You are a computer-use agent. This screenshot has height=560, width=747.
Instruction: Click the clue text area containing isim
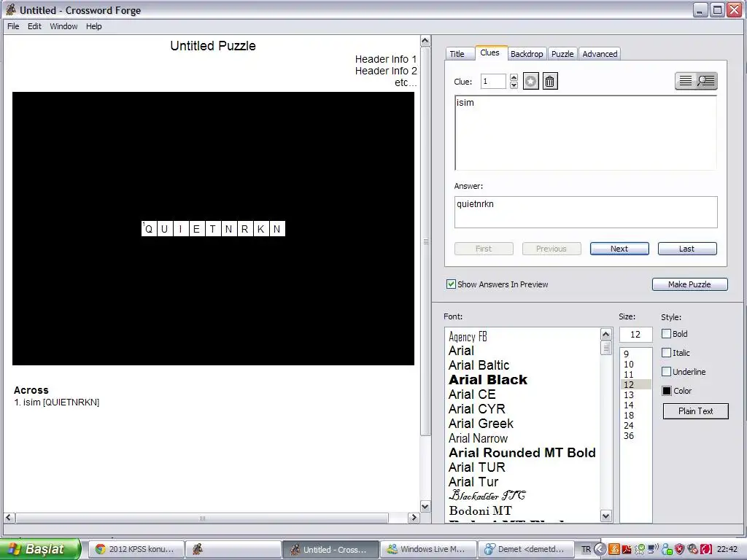pyautogui.click(x=586, y=133)
